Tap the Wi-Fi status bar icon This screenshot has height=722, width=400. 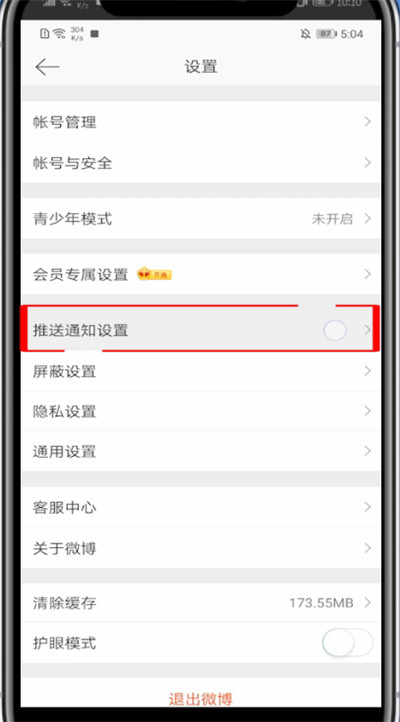point(60,34)
